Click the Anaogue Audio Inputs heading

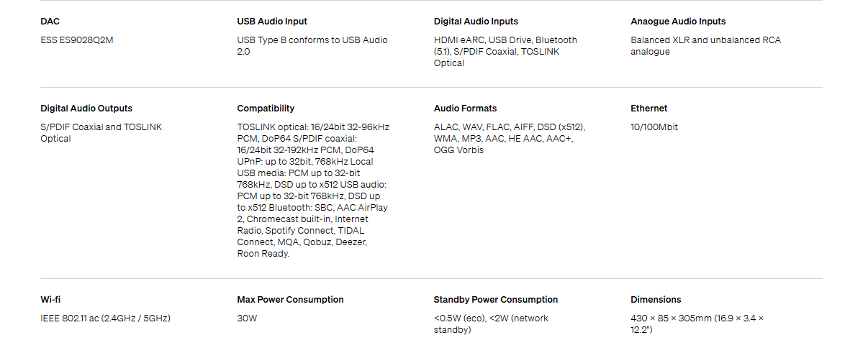pyautogui.click(x=678, y=22)
